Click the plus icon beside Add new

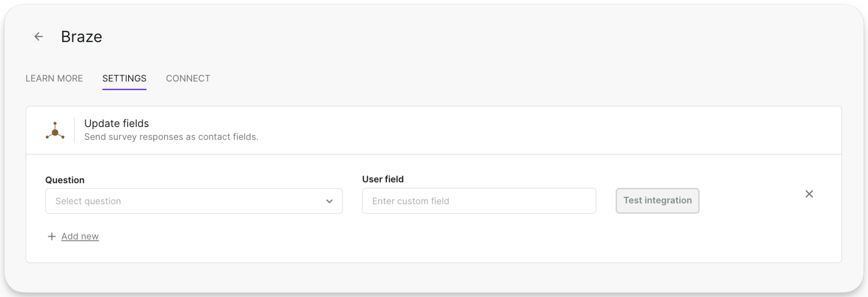point(51,236)
